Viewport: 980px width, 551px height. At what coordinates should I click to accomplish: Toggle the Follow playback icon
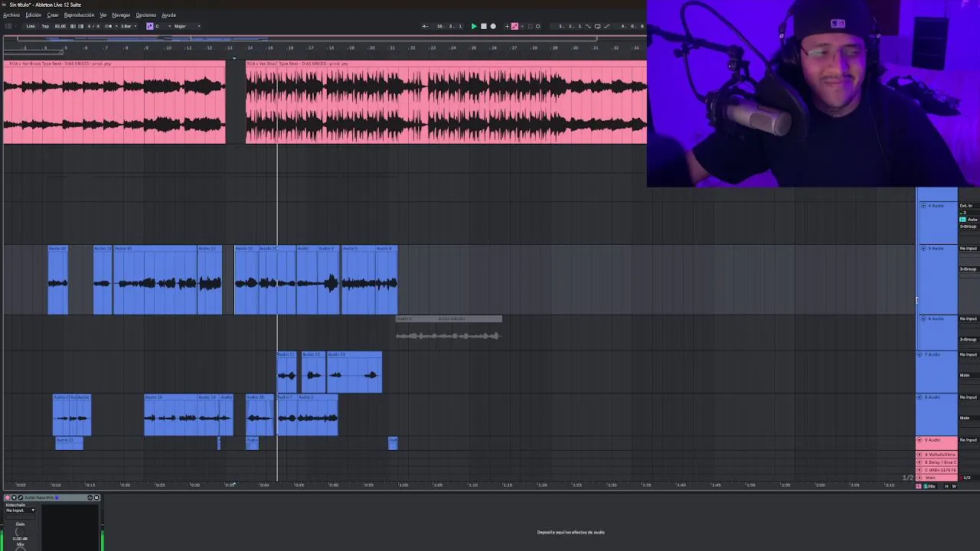click(425, 26)
